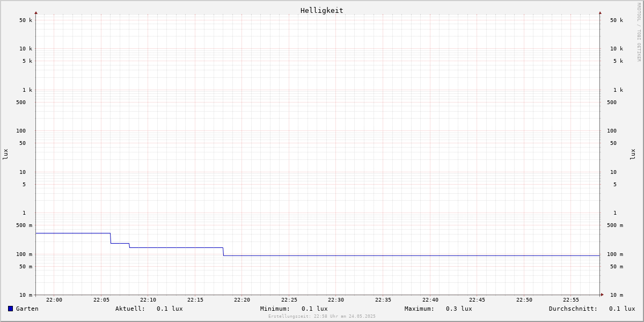
Task: Click the 22:40 time axis label
Action: 430,300
